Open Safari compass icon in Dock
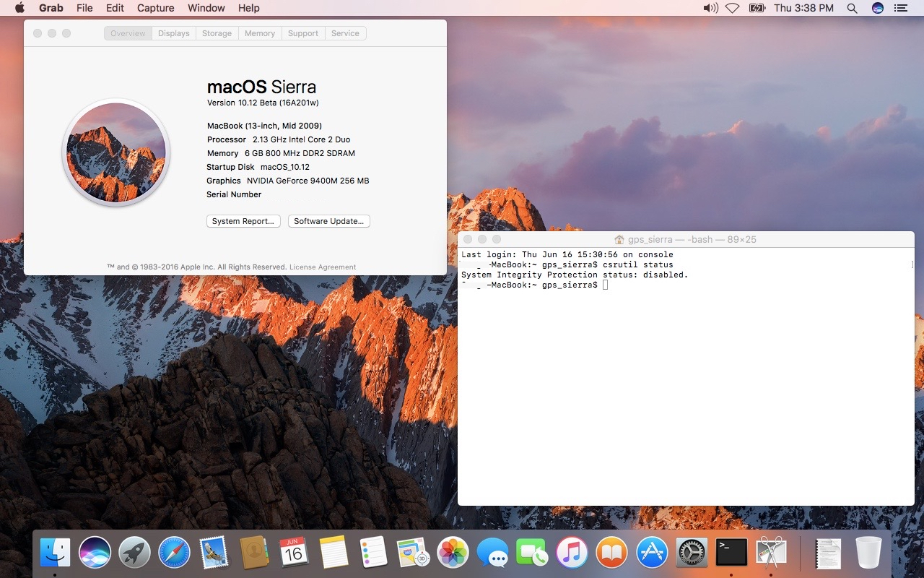 click(x=174, y=553)
